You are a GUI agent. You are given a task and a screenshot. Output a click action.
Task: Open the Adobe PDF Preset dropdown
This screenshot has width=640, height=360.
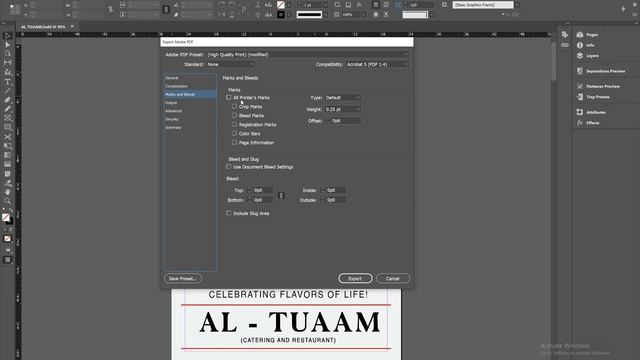(307, 55)
